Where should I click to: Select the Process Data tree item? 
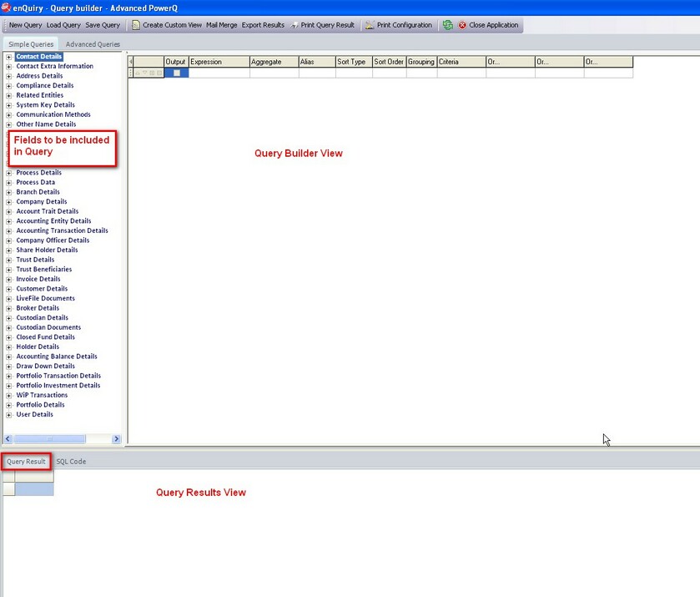(36, 182)
